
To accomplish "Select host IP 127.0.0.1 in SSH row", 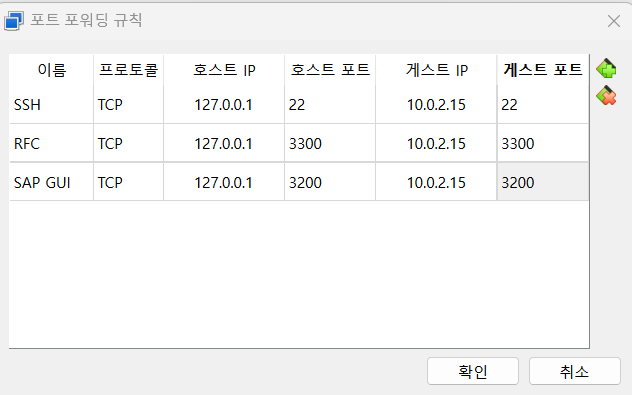I will 224,104.
